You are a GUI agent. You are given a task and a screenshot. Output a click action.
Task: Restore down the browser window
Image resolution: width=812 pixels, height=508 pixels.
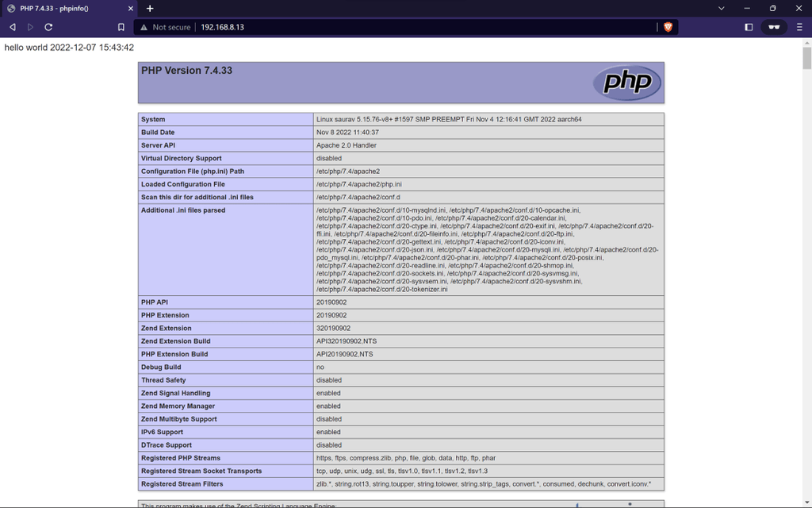coord(772,8)
